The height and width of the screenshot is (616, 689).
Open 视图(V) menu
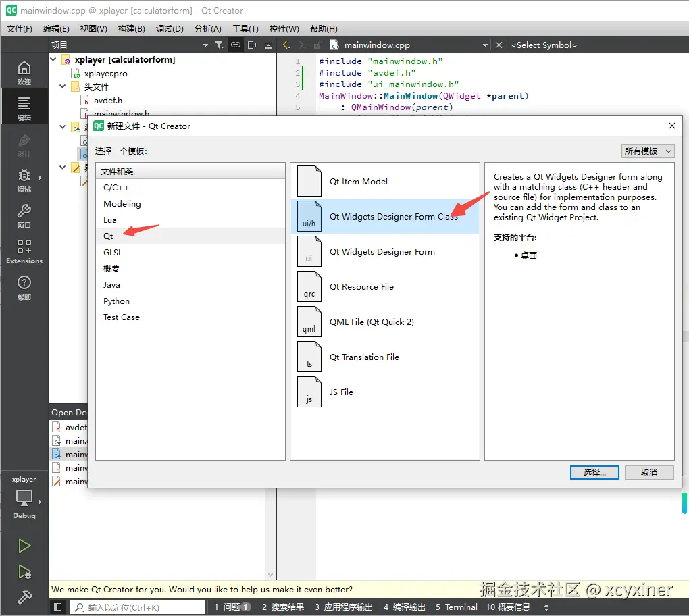click(x=94, y=29)
